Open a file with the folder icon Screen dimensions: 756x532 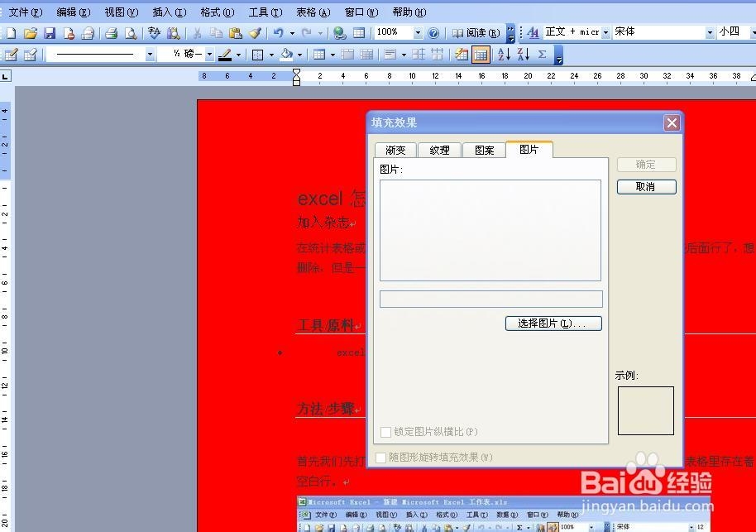31,33
